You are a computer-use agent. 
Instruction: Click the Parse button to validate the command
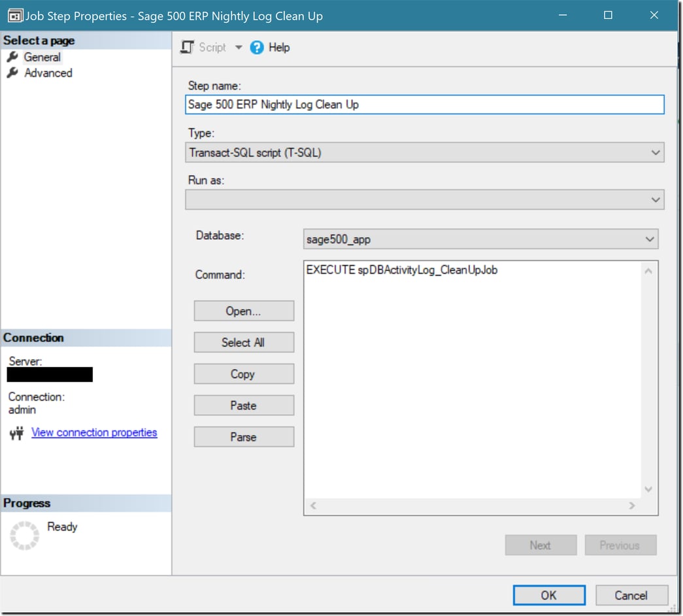(244, 436)
